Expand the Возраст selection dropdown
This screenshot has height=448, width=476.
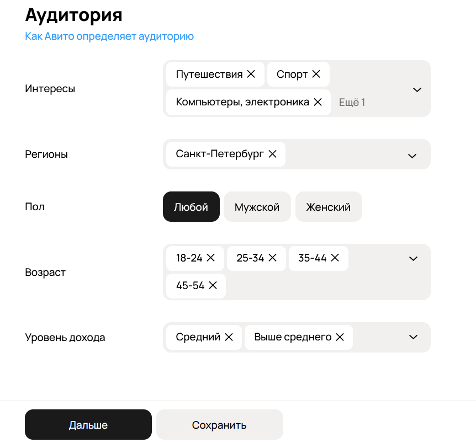(x=413, y=258)
